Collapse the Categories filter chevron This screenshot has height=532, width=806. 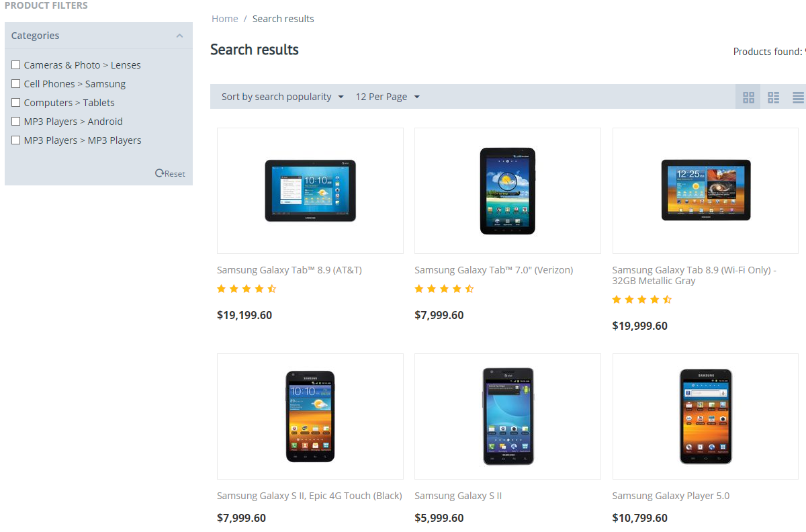(x=179, y=36)
